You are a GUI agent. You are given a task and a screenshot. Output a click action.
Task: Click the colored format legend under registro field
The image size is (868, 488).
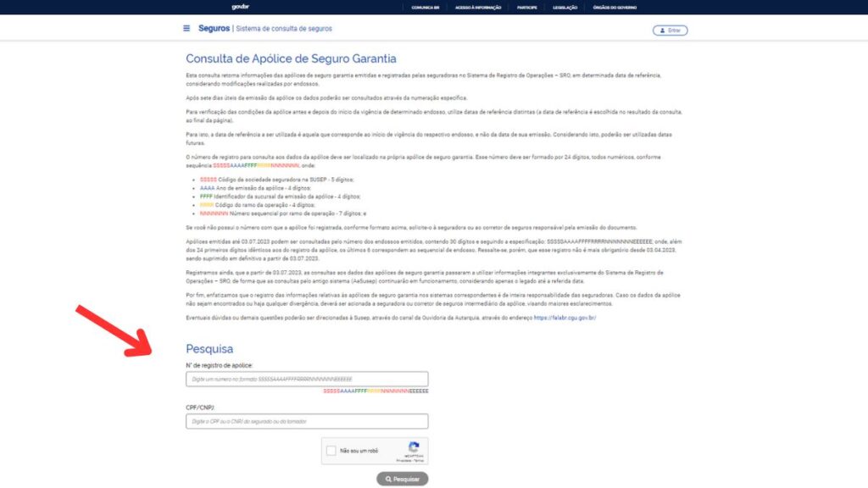click(376, 391)
